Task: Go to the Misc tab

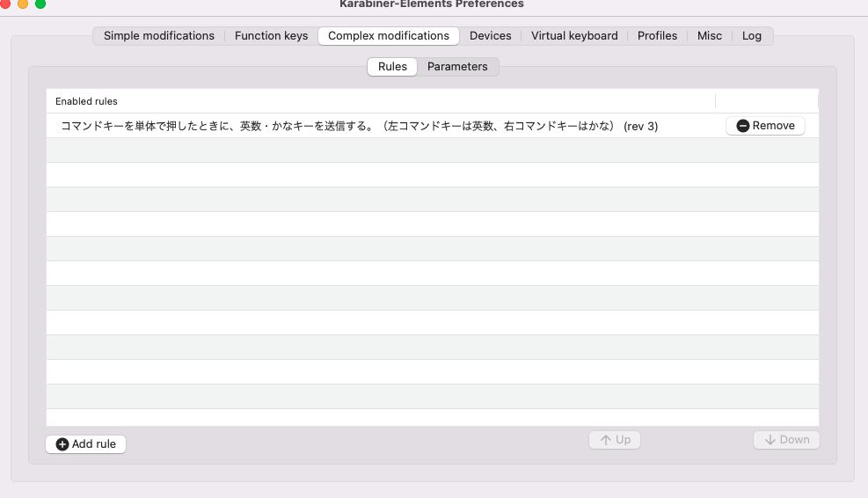Action: click(709, 36)
